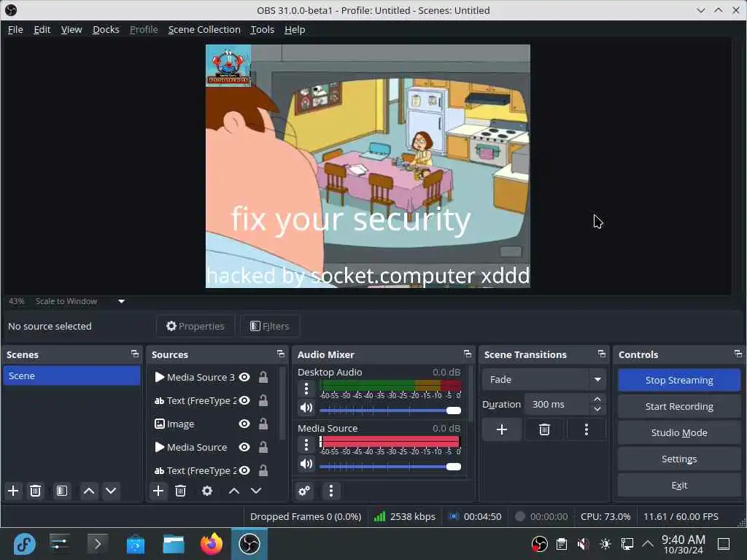Move scene up arrow
747x560 pixels.
(x=89, y=491)
